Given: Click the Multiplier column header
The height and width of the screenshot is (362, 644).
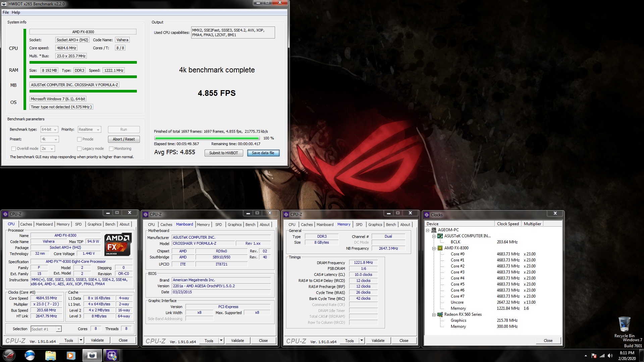Looking at the screenshot, I should coord(532,224).
